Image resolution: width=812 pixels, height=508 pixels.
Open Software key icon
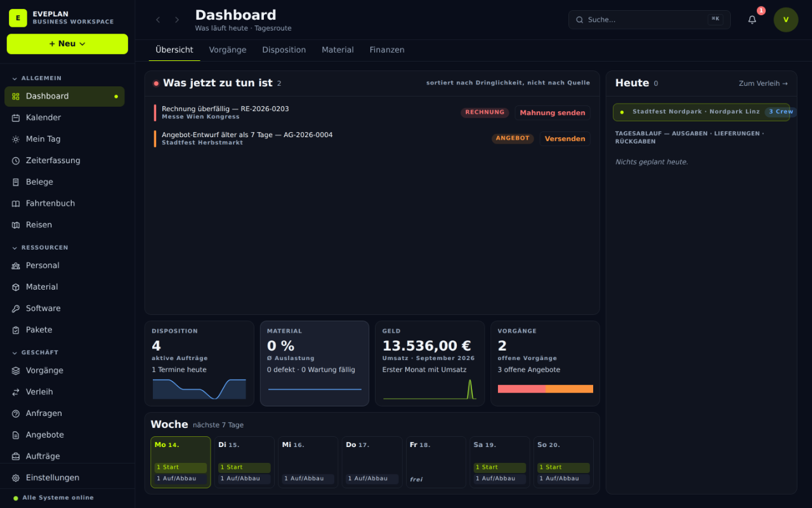[16, 309]
